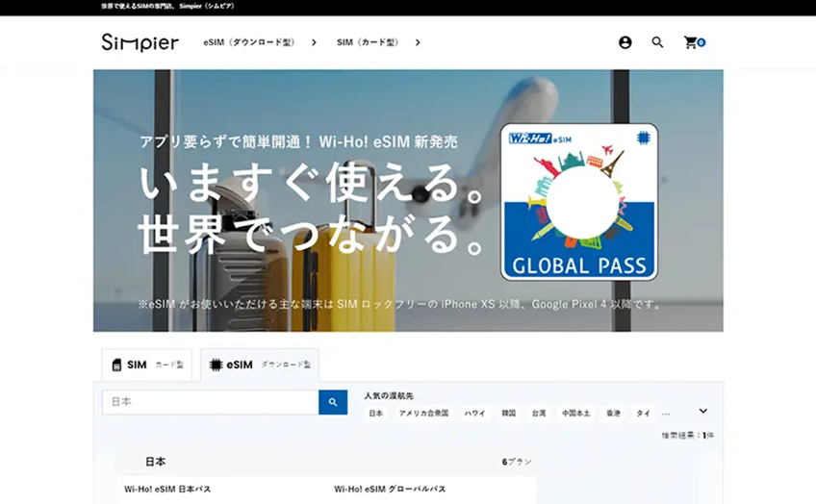This screenshot has width=816, height=504.
Task: Click the 日本 result heading
Action: [x=155, y=462]
